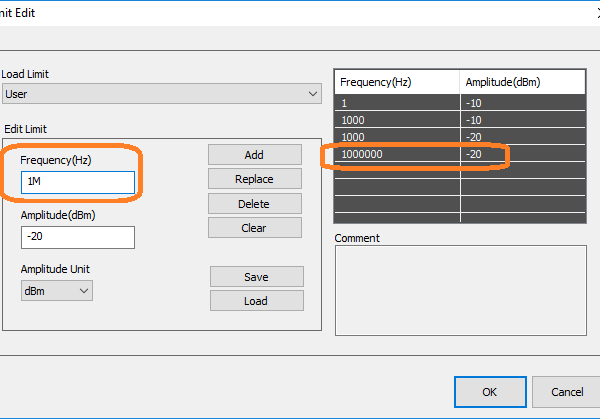Click the Load button
This screenshot has height=419, width=600.
pyautogui.click(x=256, y=301)
